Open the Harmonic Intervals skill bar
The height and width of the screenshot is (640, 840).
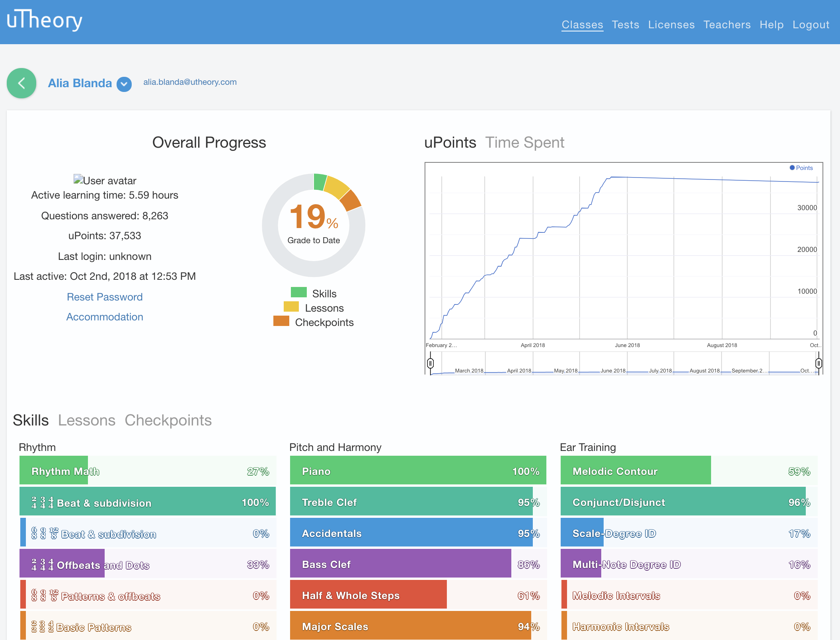click(689, 626)
